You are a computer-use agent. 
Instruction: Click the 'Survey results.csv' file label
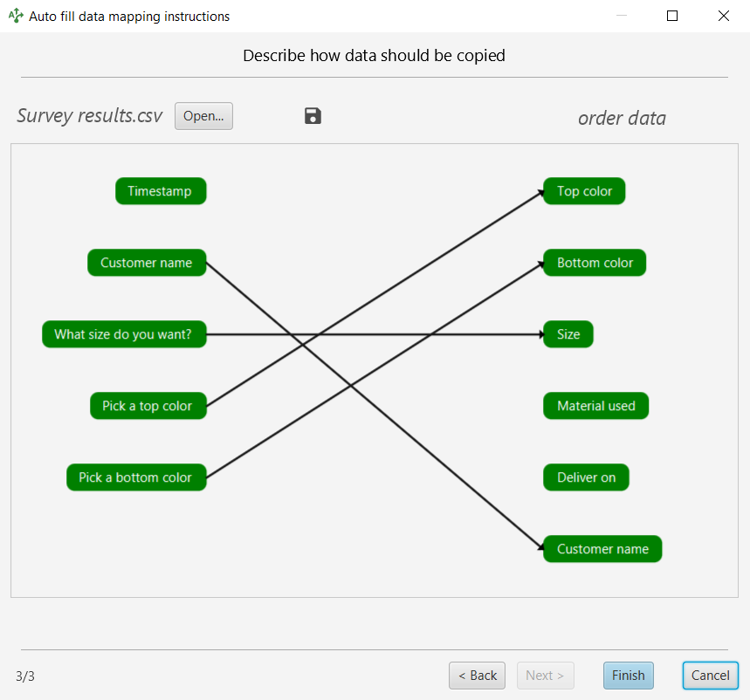(90, 116)
